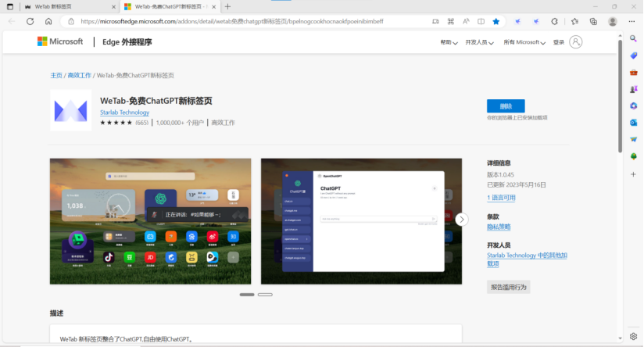Open the Extensions puzzle icon
644x347 pixels.
[x=554, y=21]
